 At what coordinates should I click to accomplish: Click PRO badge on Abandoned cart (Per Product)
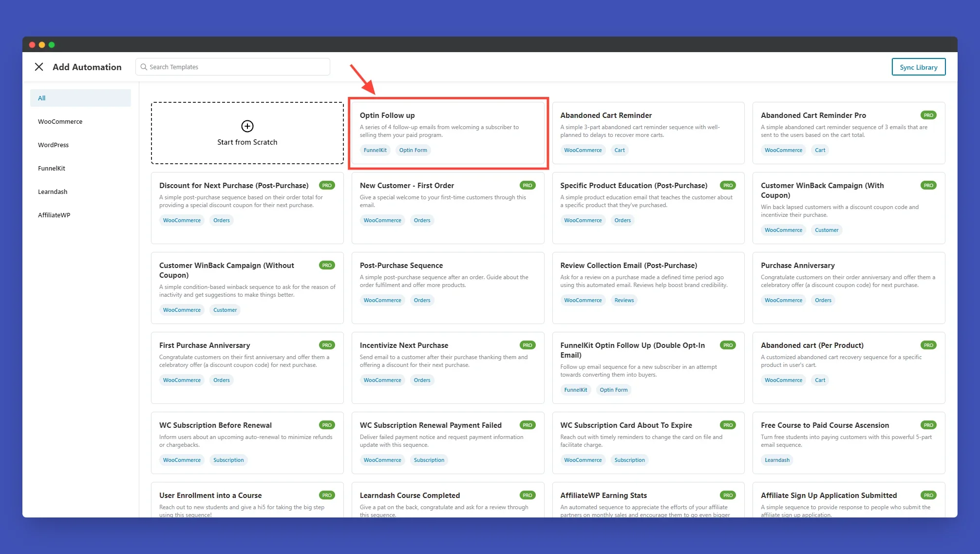point(928,345)
